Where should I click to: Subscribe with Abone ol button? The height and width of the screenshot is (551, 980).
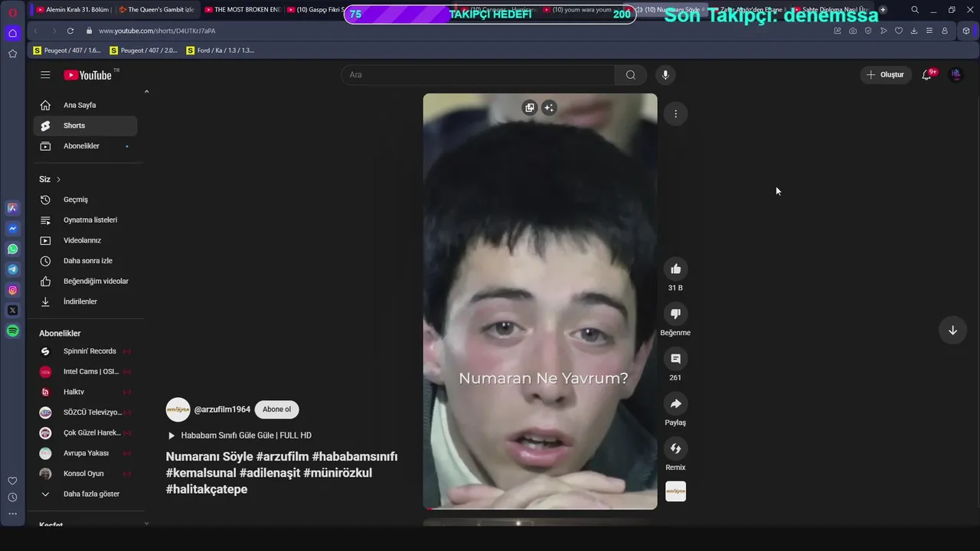click(276, 409)
